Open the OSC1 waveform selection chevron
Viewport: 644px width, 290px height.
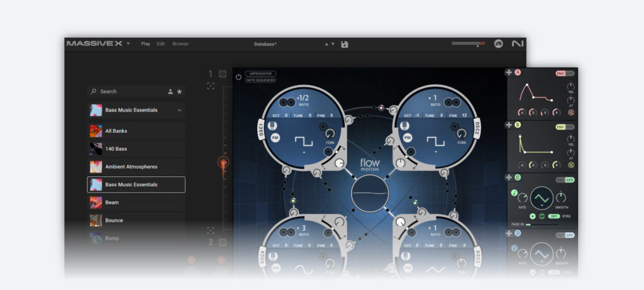(304, 152)
